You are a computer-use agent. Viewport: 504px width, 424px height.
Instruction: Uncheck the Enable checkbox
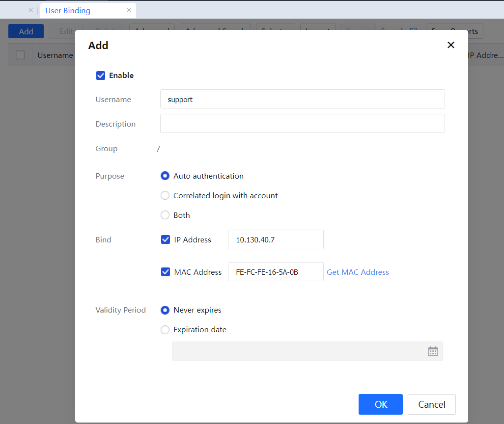click(101, 76)
